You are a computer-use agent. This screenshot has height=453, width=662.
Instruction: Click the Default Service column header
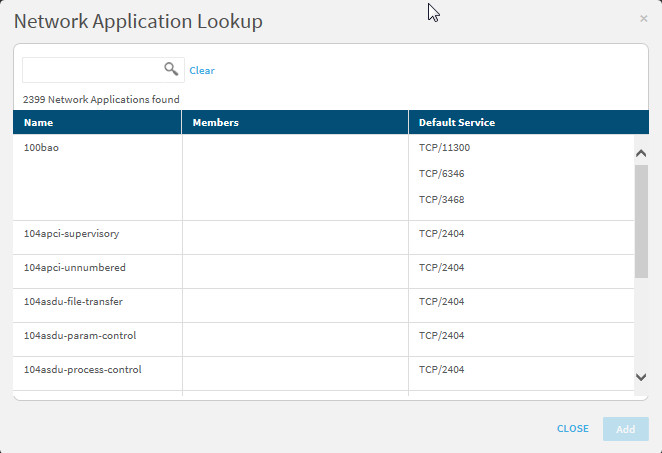pyautogui.click(x=457, y=122)
